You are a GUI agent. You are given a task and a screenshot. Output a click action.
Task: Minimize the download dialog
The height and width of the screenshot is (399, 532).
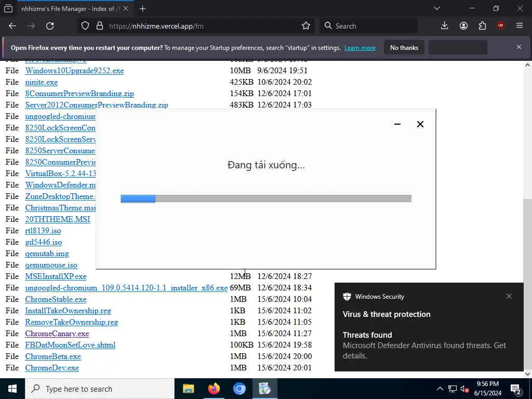pyautogui.click(x=397, y=124)
